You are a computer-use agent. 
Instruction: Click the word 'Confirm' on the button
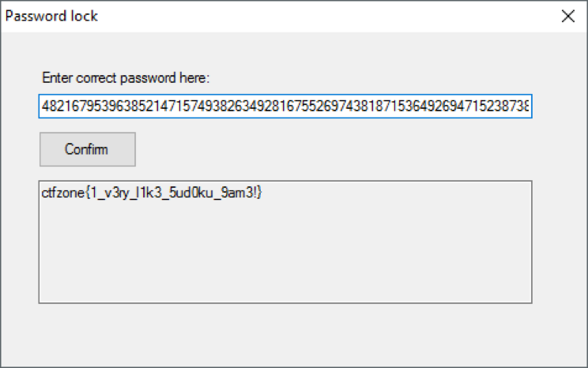(x=87, y=149)
